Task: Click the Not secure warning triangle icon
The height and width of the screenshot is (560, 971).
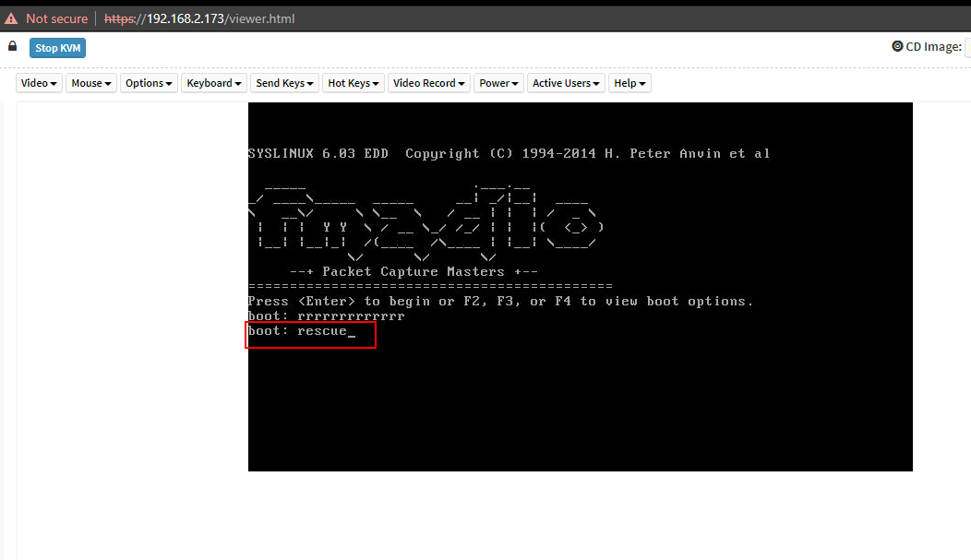Action: point(11,18)
